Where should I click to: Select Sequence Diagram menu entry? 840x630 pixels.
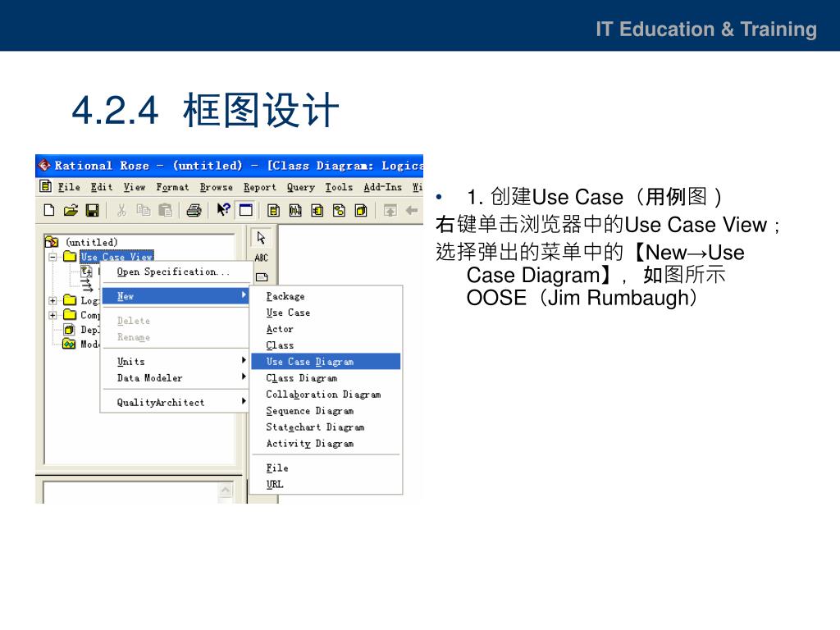(x=326, y=411)
